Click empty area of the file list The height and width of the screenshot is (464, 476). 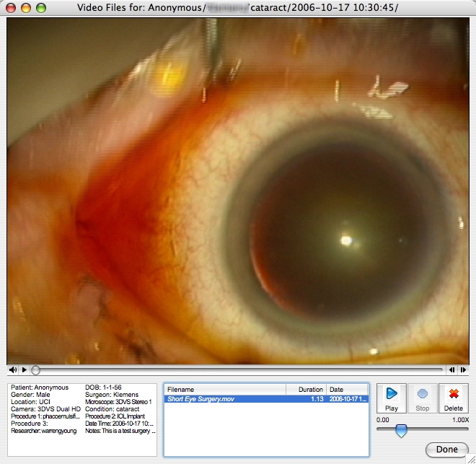265,433
